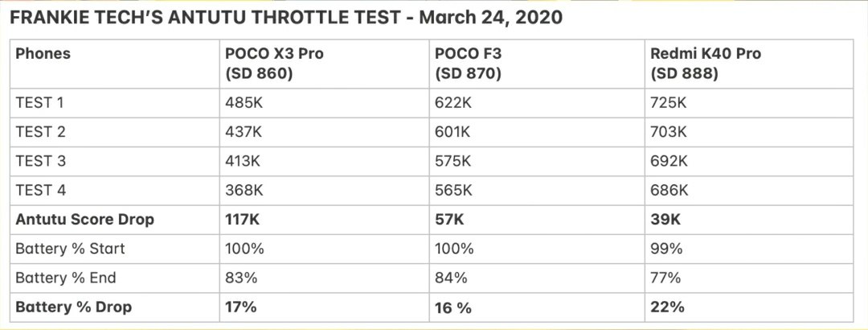The width and height of the screenshot is (868, 330).
Task: Select the 485K cell in TEST 1
Action: coord(325,102)
